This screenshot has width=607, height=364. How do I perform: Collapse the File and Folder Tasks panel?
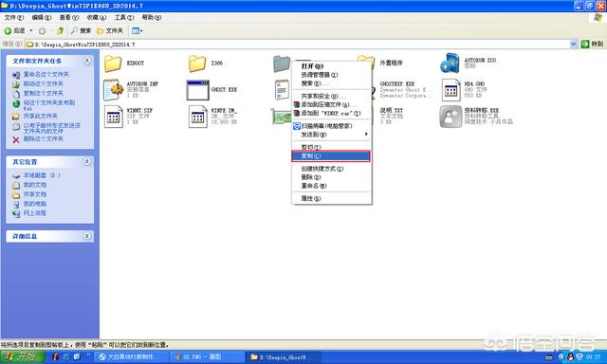87,61
